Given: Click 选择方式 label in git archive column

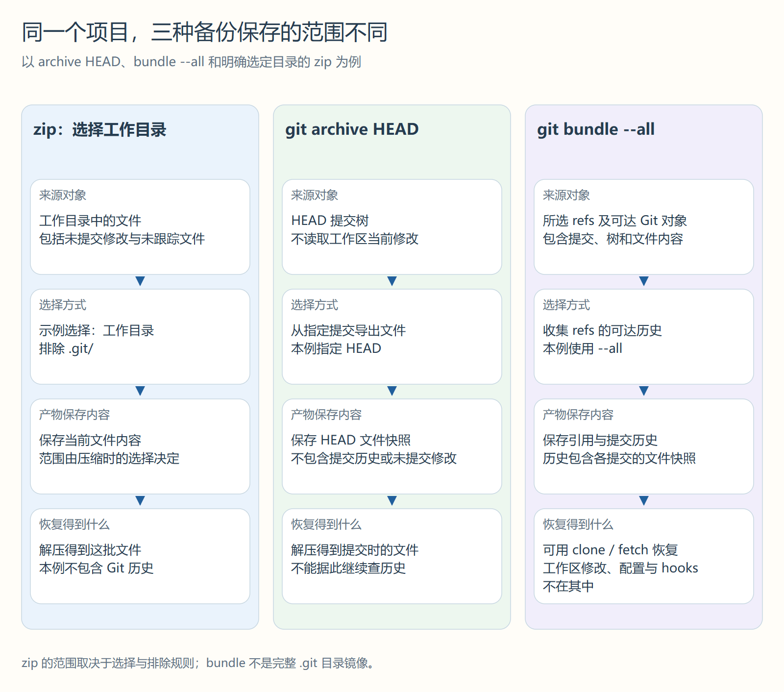Looking at the screenshot, I should [x=315, y=305].
